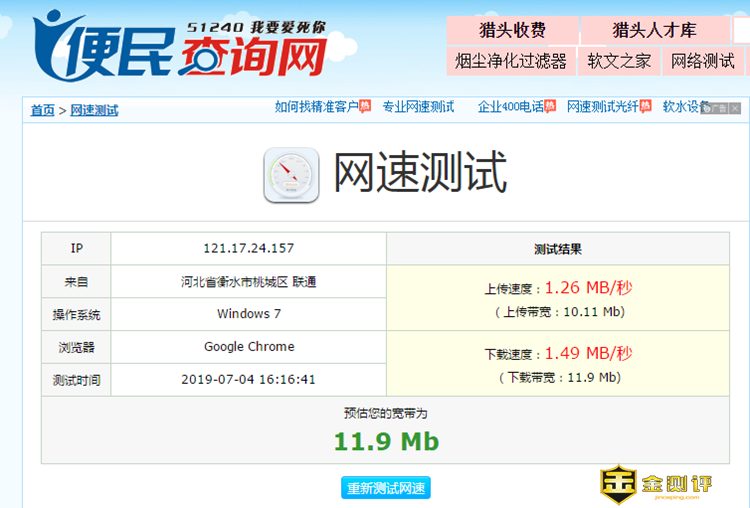Click the IP address 121.17.24.157 cell

[x=248, y=249]
